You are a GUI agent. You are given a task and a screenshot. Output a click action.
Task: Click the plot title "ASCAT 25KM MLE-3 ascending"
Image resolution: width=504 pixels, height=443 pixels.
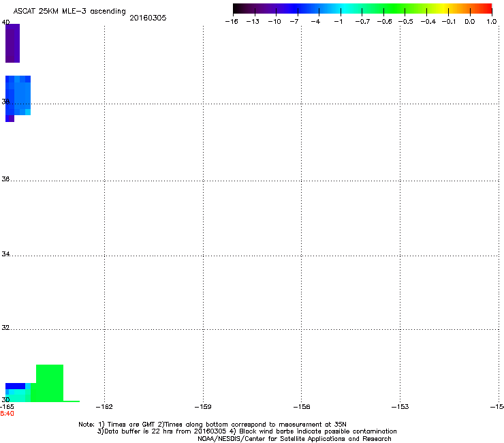69,12
